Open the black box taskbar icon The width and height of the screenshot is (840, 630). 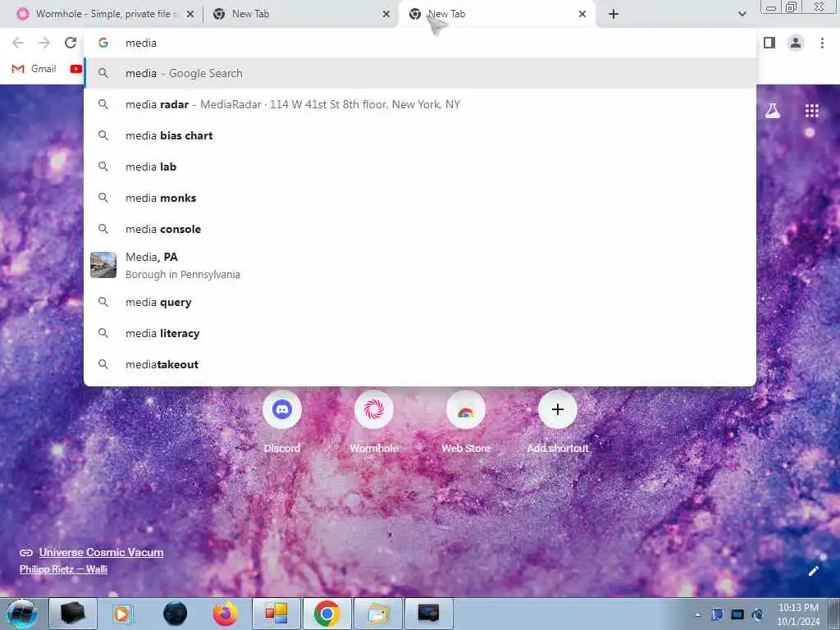[x=73, y=614]
